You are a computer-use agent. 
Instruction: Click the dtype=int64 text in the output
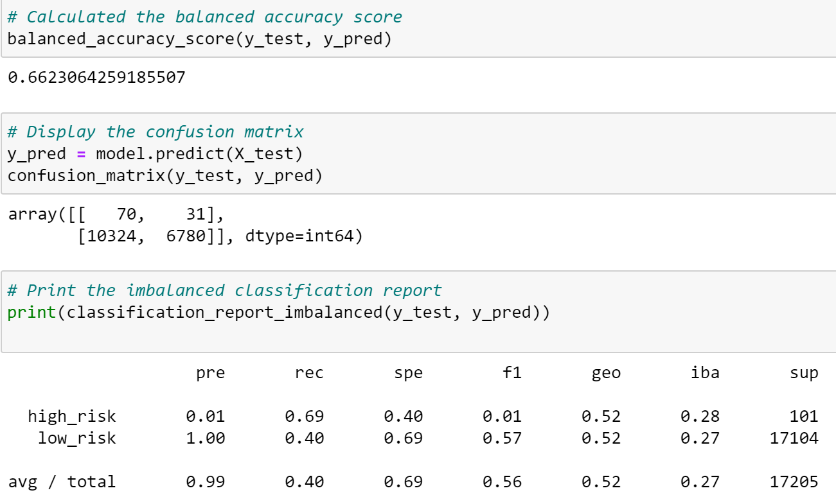point(299,236)
